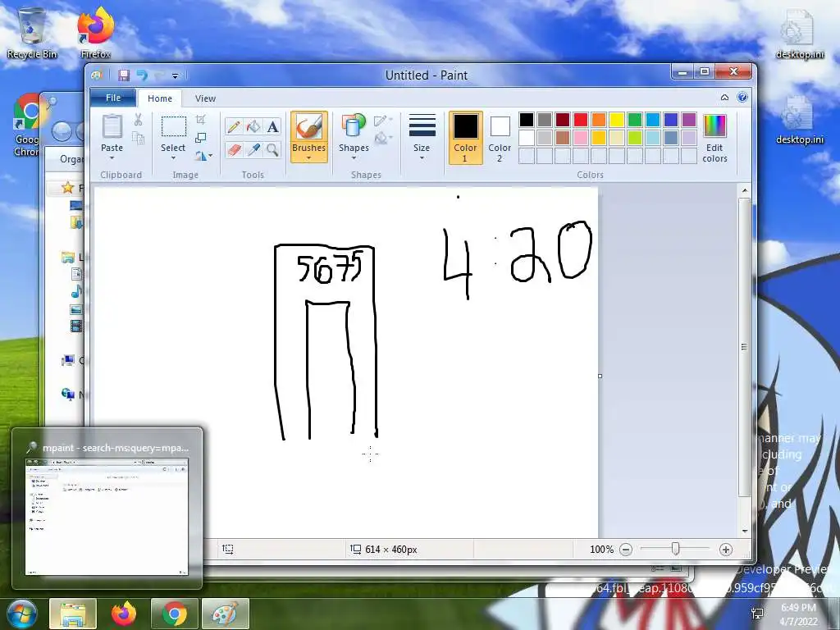The width and height of the screenshot is (840, 630).
Task: Open Google Chrome from the taskbar
Action: pyautogui.click(x=174, y=614)
